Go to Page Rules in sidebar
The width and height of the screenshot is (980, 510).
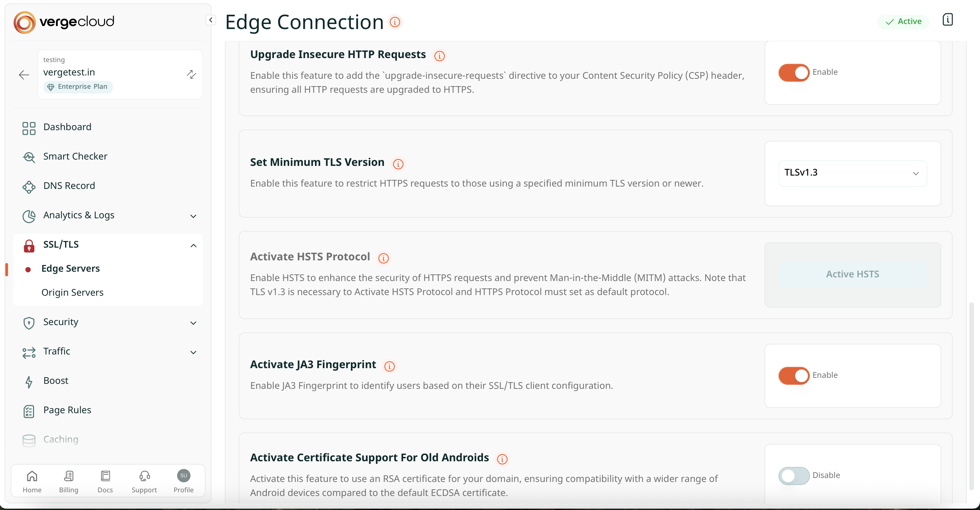67,410
